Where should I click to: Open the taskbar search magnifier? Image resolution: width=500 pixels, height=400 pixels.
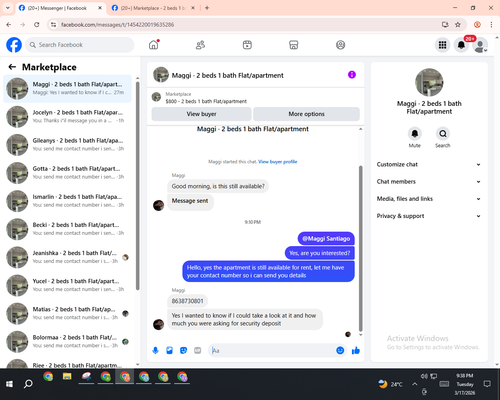tap(28, 384)
